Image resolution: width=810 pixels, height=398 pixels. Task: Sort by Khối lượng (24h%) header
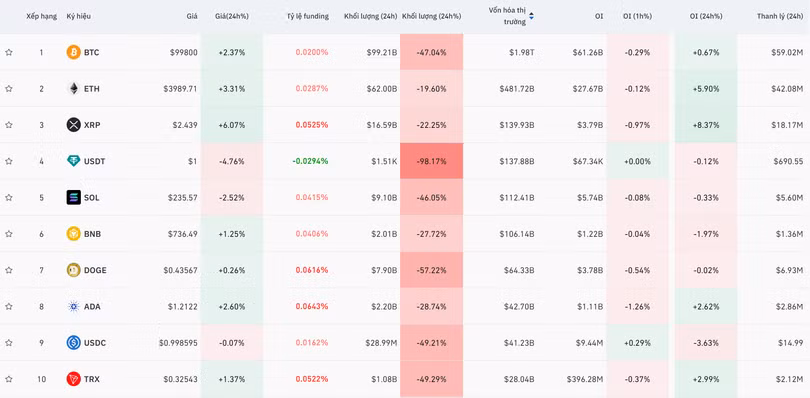[x=431, y=17]
